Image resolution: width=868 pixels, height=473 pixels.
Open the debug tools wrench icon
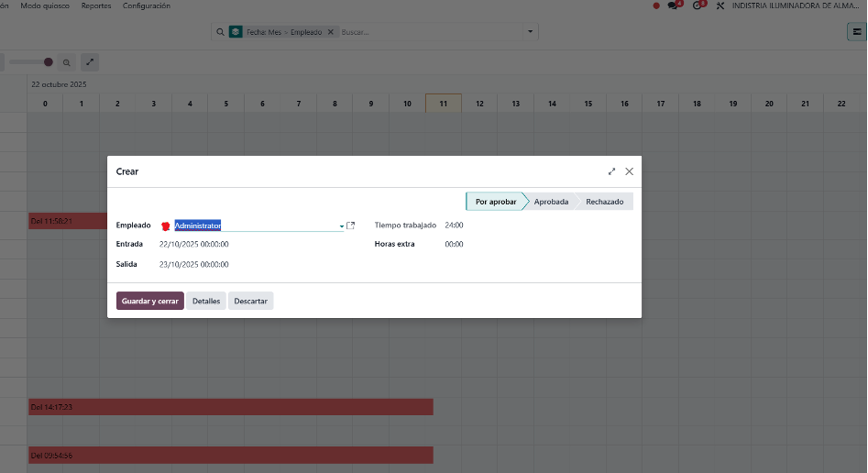tap(720, 5)
